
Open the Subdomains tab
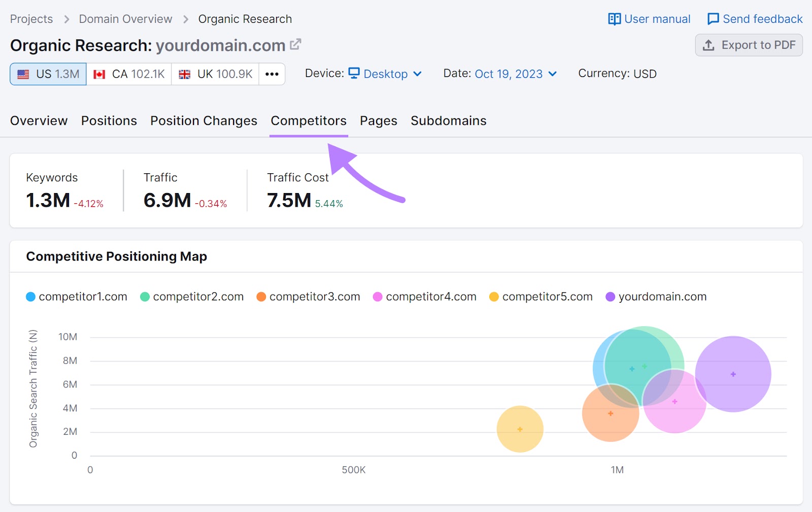pos(448,121)
